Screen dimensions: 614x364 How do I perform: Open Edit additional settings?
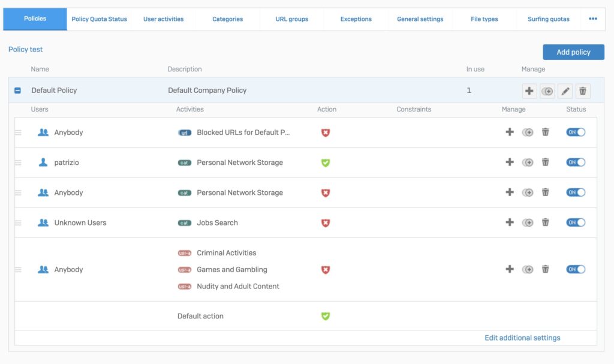[x=522, y=337]
